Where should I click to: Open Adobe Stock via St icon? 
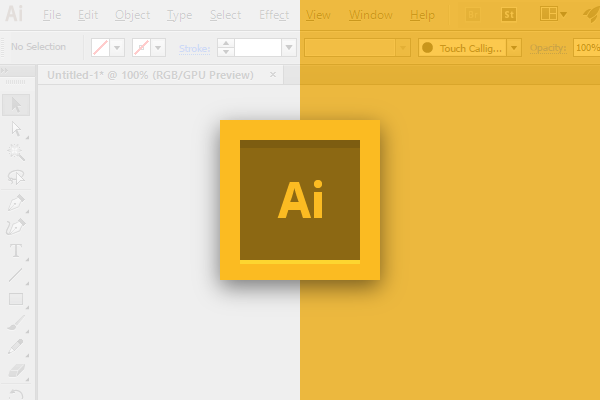click(x=509, y=15)
